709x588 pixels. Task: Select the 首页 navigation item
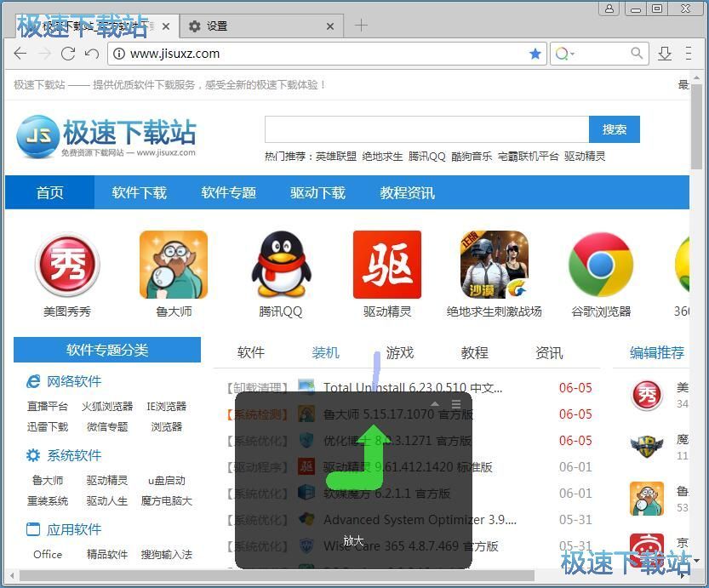point(49,192)
